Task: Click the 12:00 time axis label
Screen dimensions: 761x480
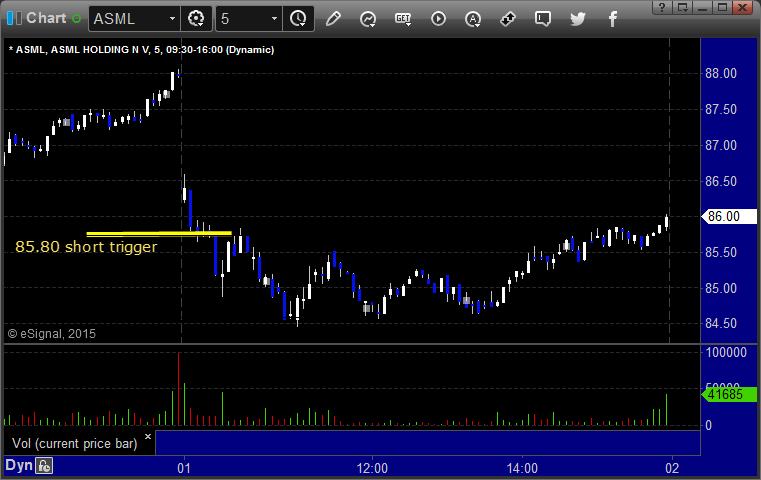Action: (372, 468)
